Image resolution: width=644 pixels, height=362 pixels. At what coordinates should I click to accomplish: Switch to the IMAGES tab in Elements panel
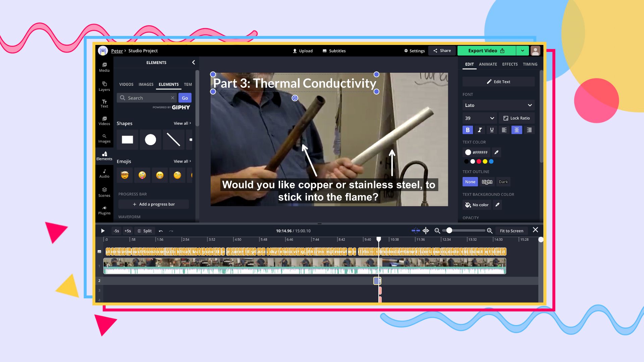[146, 84]
